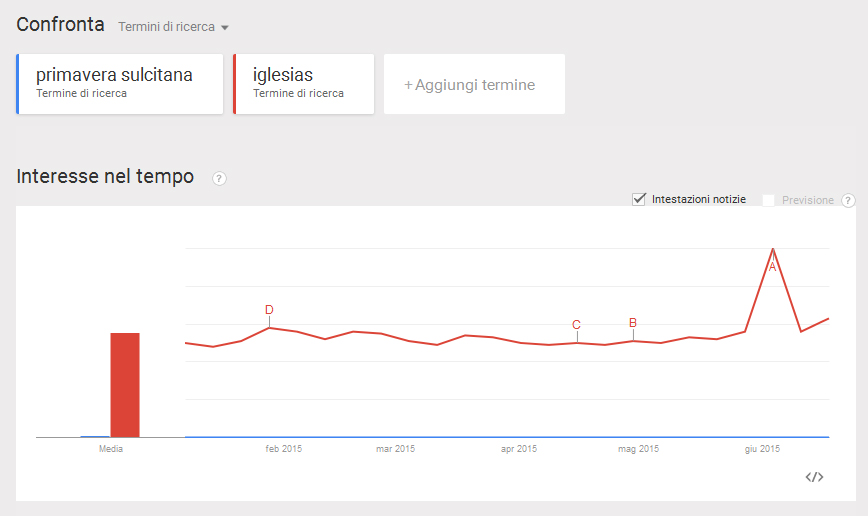The width and height of the screenshot is (868, 516).
Task: Select the primavera sulcitana search term card
Action: (120, 84)
